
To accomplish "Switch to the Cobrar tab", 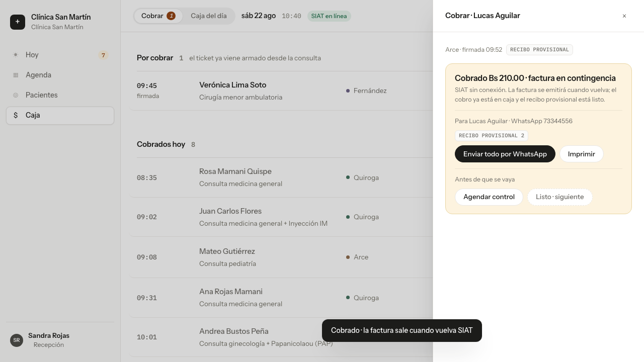I will point(158,16).
